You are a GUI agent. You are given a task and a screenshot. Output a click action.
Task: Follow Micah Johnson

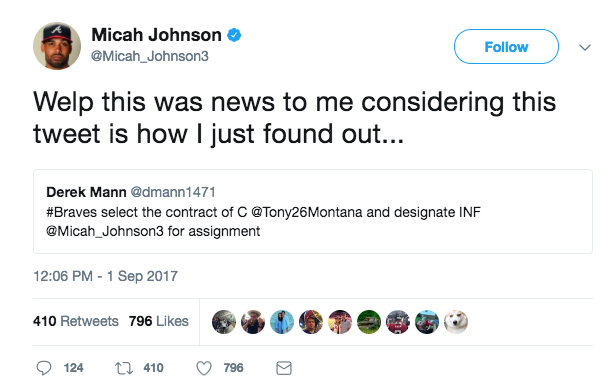[x=506, y=47]
